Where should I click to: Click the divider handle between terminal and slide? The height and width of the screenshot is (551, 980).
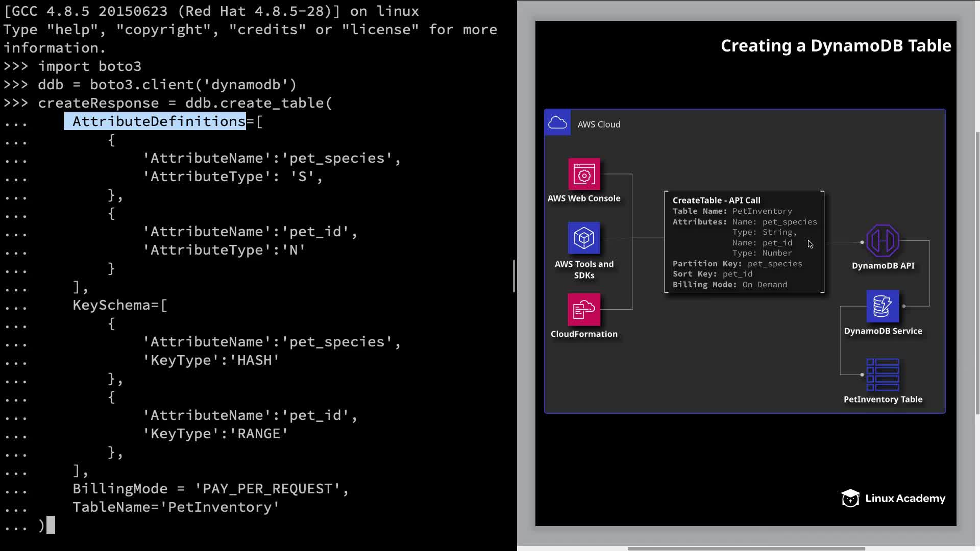(x=514, y=276)
